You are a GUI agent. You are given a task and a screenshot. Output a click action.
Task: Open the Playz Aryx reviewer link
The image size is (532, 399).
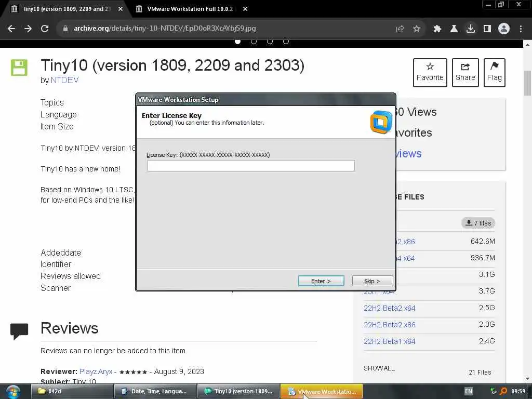[x=96, y=371]
